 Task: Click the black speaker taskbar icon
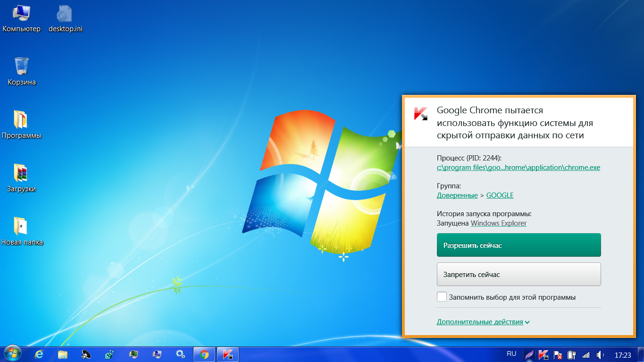pyautogui.click(x=86, y=354)
